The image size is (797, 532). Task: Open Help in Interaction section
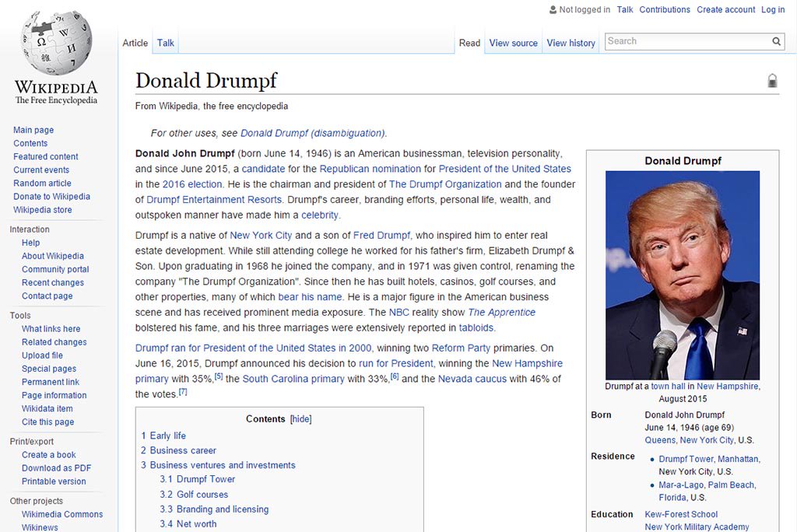30,243
